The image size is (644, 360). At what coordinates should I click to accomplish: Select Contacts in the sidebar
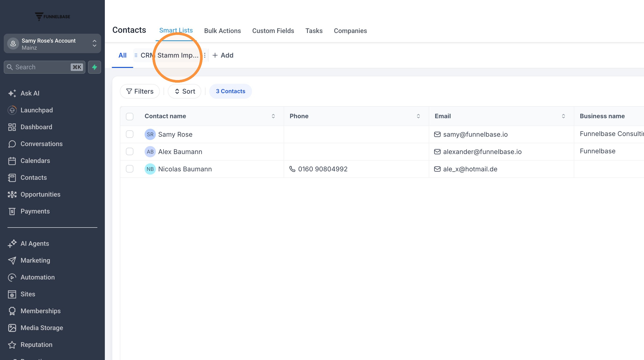tap(27, 177)
